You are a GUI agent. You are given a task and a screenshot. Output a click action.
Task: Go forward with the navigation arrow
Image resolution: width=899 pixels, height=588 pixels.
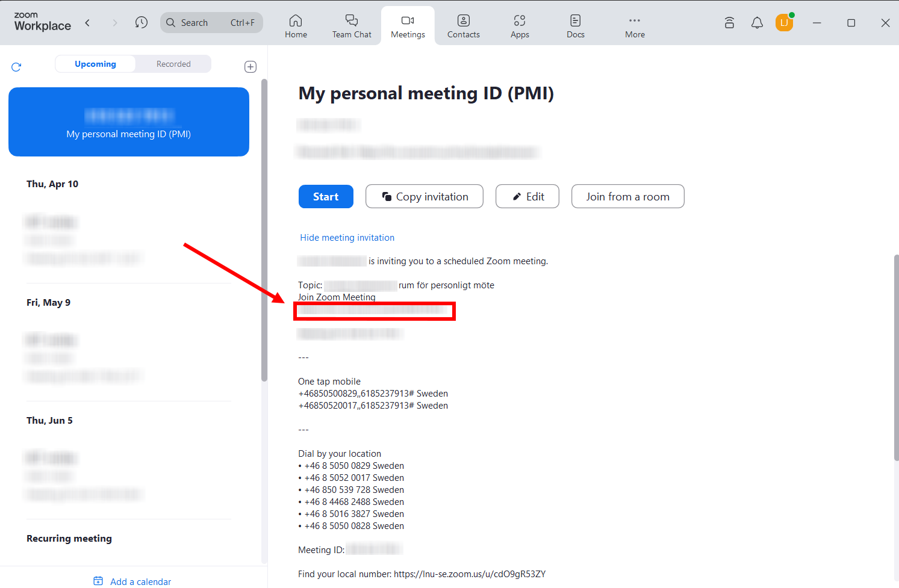pos(114,23)
